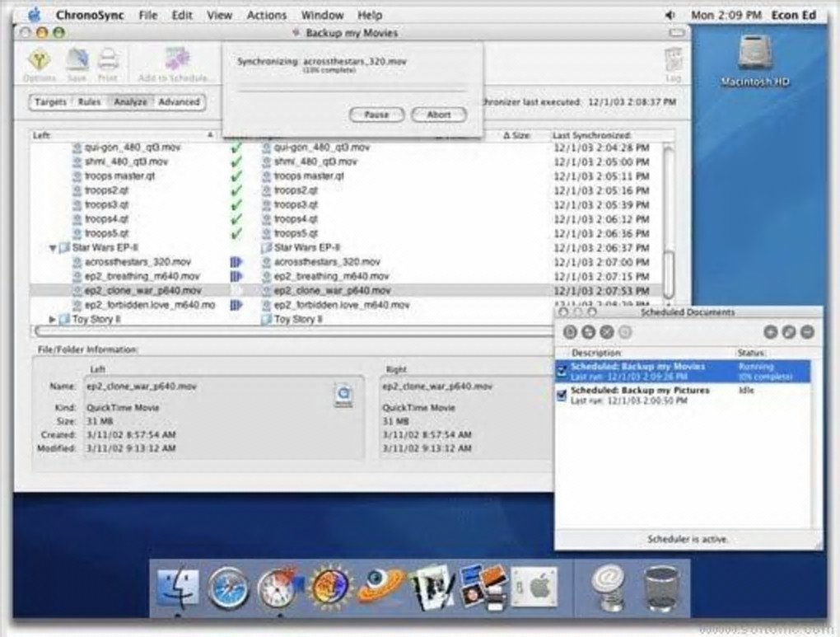840x637 pixels.
Task: Click the Econ Ed user name in menu bar
Action: [793, 16]
